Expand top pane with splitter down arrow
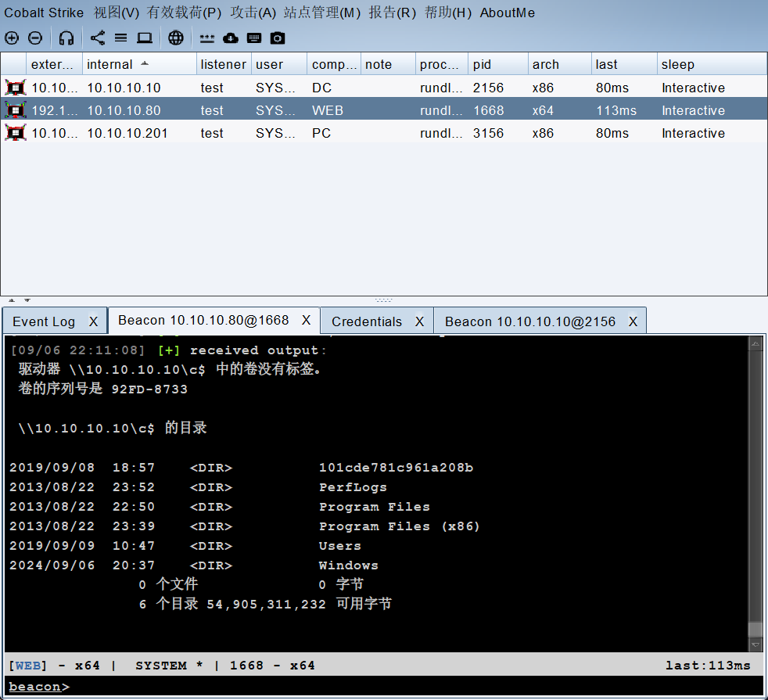Image resolution: width=768 pixels, height=700 pixels. point(27,300)
